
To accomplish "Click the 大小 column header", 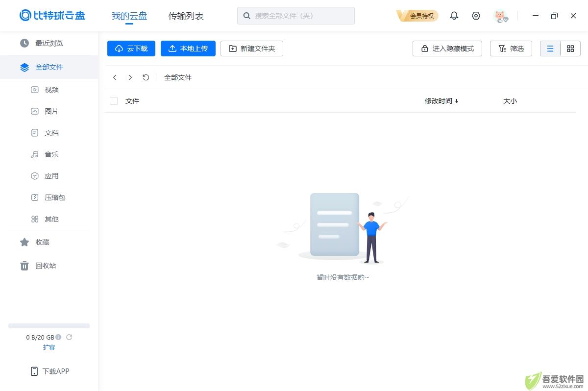I will tap(510, 101).
